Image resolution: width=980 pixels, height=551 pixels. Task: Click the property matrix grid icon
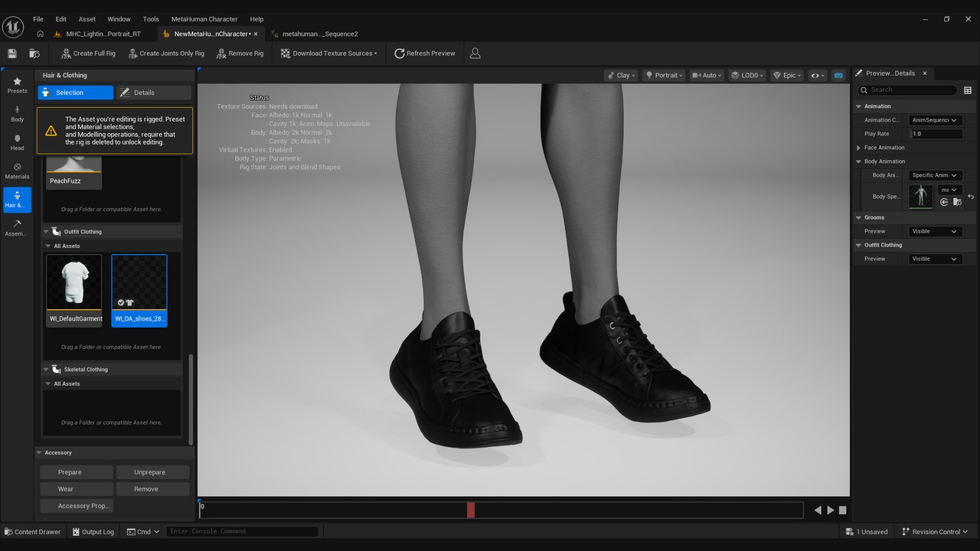coord(968,90)
